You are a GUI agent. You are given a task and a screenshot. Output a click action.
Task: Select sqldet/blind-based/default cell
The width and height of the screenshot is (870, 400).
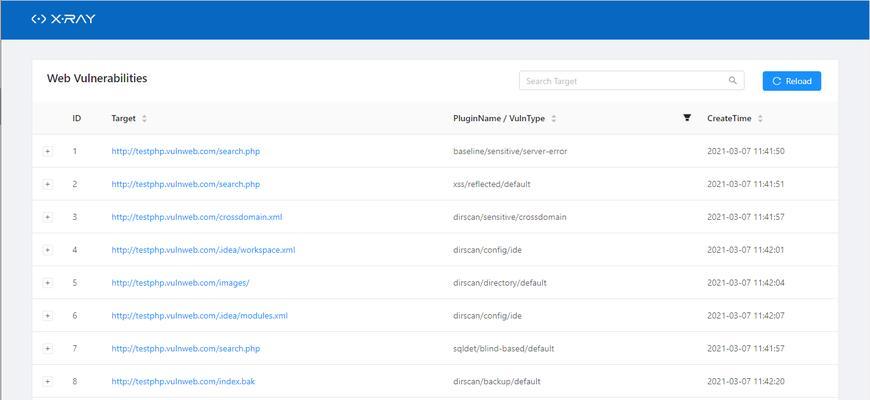[x=503, y=348]
